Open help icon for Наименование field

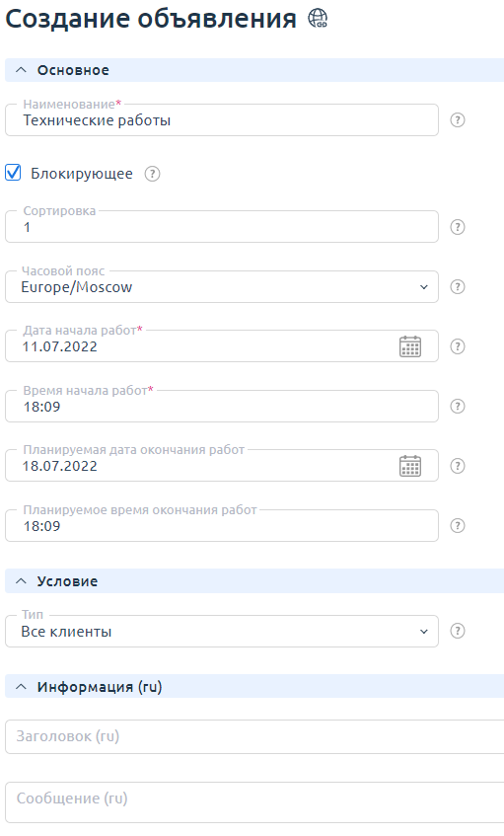457,120
